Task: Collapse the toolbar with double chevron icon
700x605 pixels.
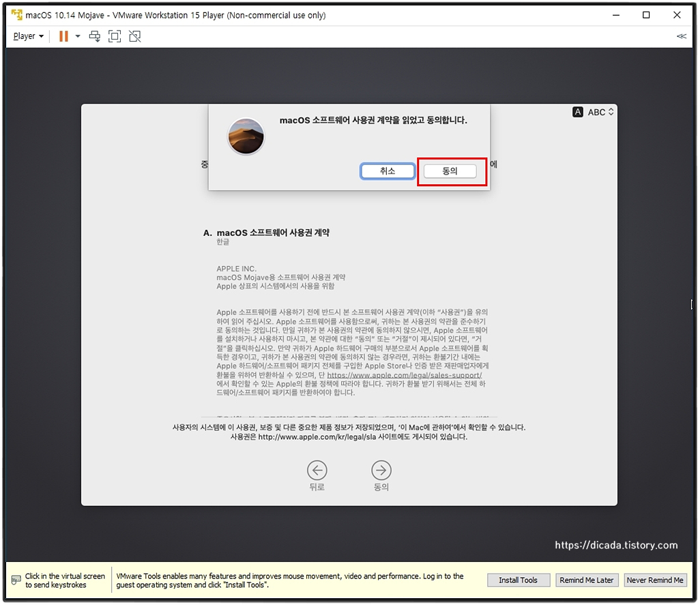Action: tap(682, 36)
